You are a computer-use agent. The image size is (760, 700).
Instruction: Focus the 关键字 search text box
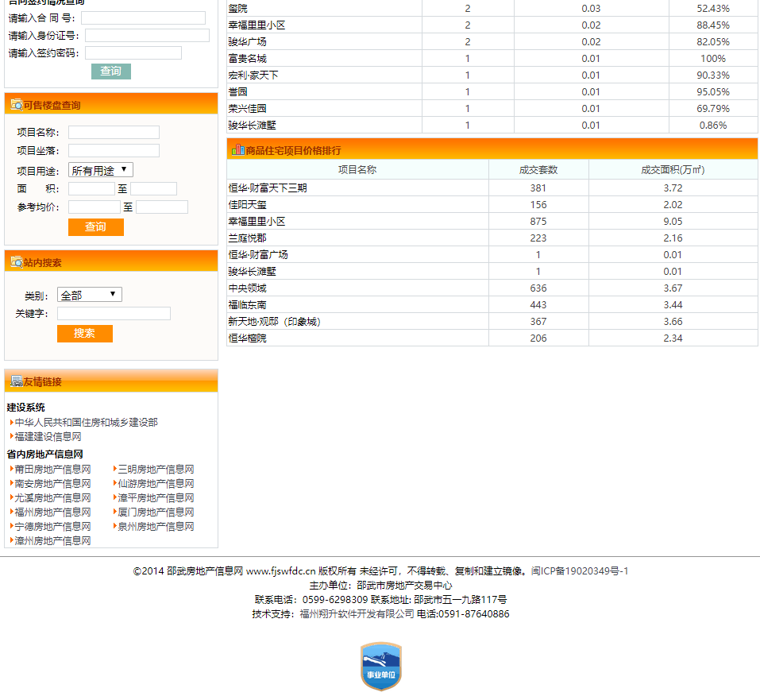point(114,314)
